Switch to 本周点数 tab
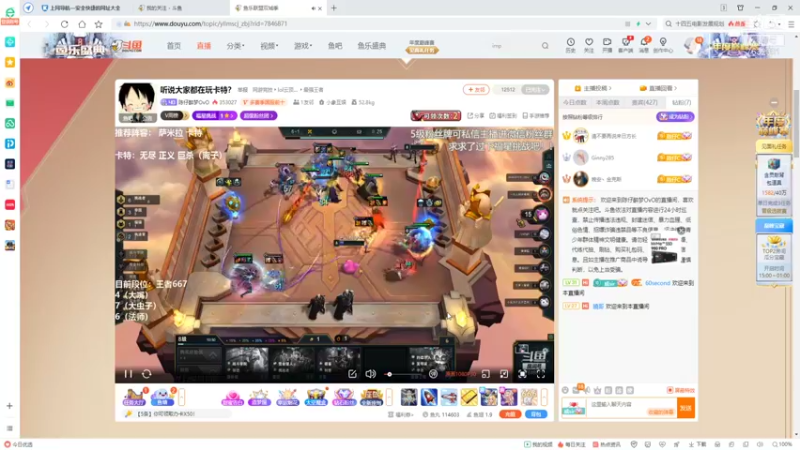 click(x=607, y=103)
